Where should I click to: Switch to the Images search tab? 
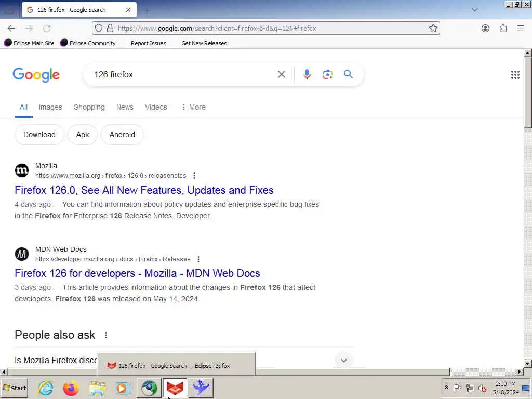(50, 107)
